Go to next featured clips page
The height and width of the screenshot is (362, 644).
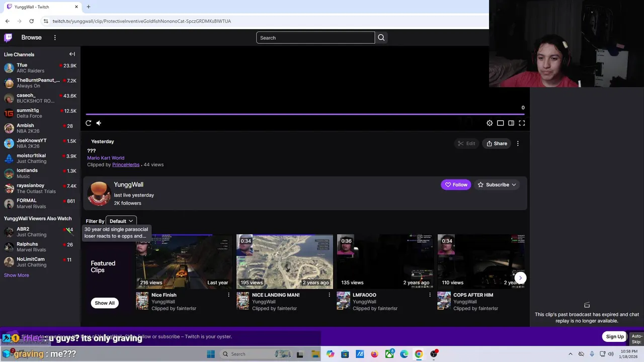point(520,278)
